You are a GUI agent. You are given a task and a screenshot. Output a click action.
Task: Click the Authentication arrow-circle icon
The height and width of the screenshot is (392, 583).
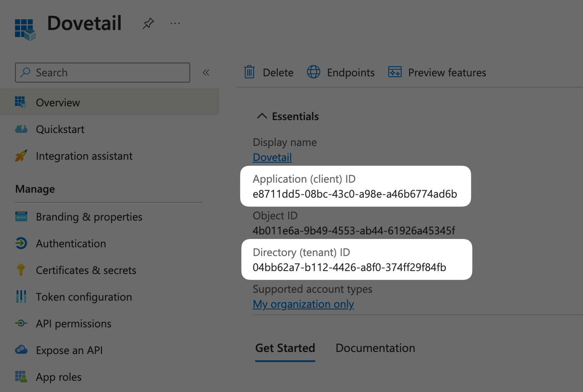click(21, 243)
